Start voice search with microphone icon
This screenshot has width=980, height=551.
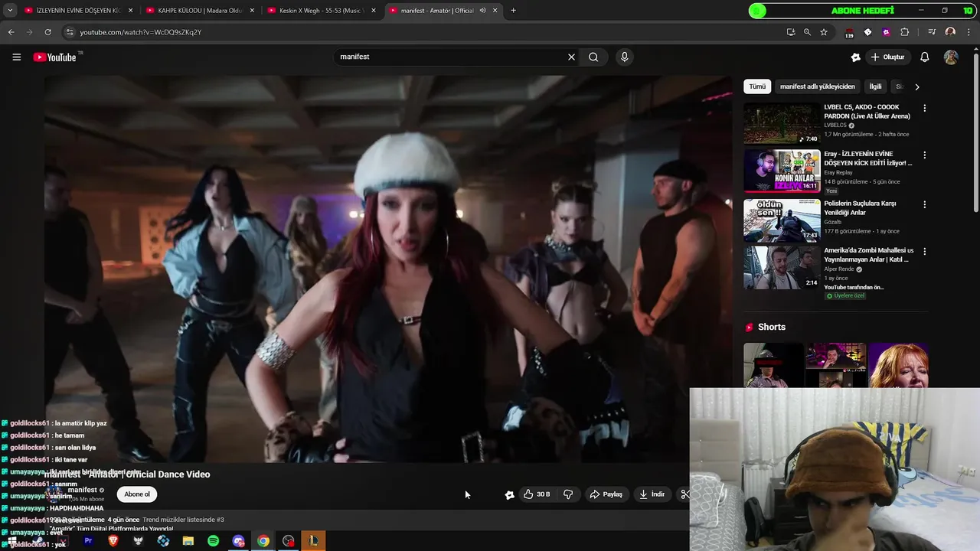625,57
